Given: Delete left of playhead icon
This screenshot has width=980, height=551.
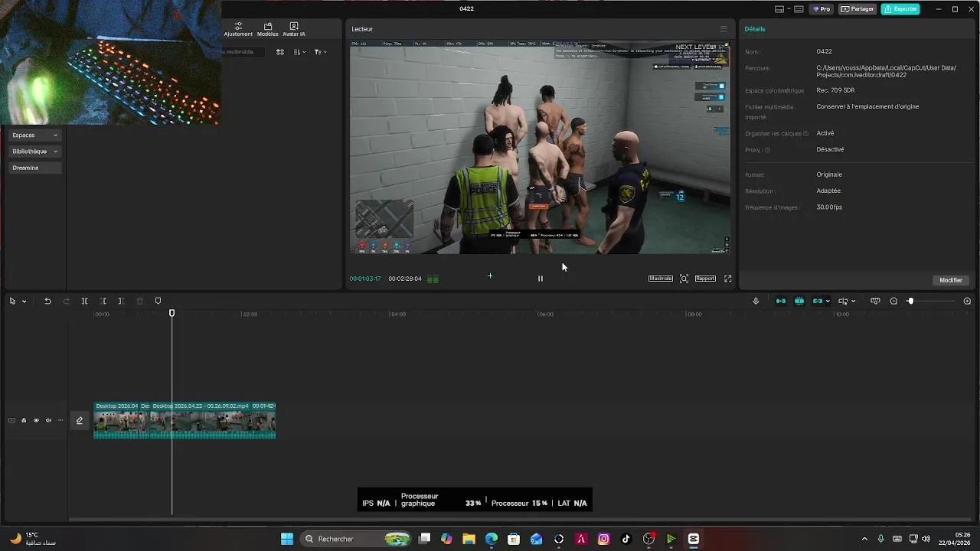Looking at the screenshot, I should 103,302.
